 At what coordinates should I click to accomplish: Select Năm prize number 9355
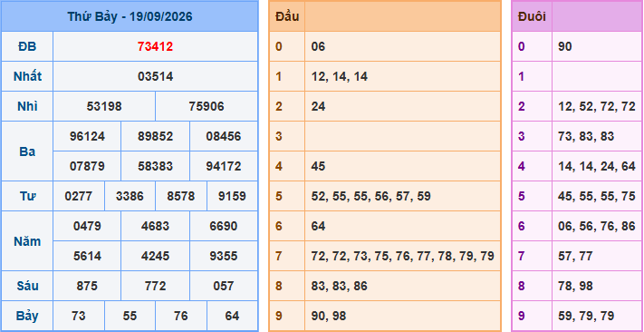[224, 257]
